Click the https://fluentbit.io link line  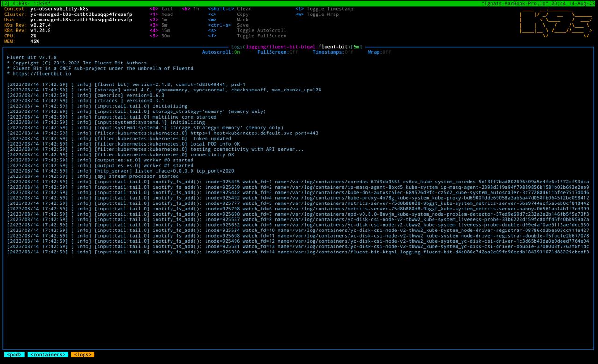[x=39, y=74]
